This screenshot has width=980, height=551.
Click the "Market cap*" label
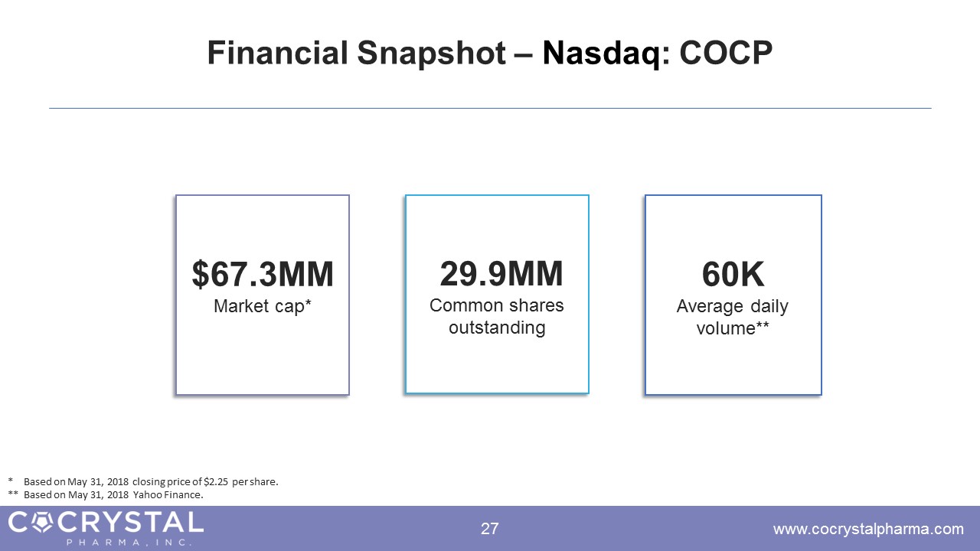263,307
